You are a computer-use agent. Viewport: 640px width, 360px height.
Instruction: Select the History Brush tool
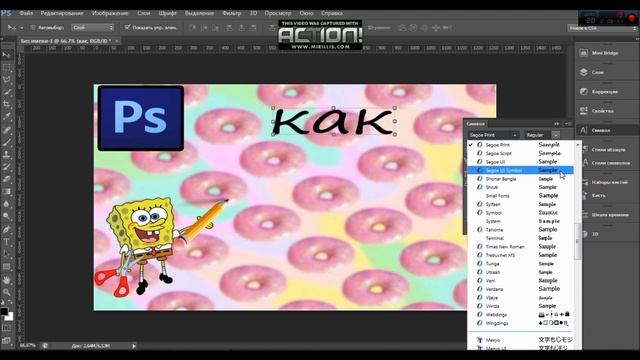pyautogui.click(x=7, y=167)
